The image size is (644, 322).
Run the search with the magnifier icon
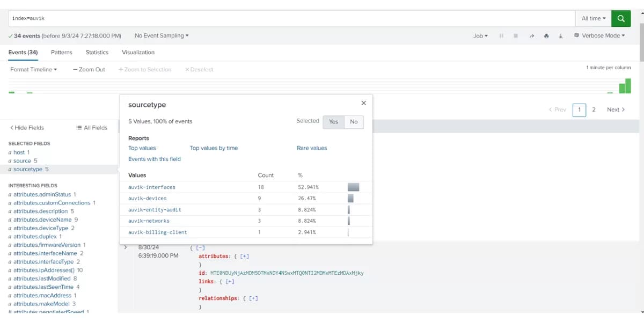click(621, 18)
